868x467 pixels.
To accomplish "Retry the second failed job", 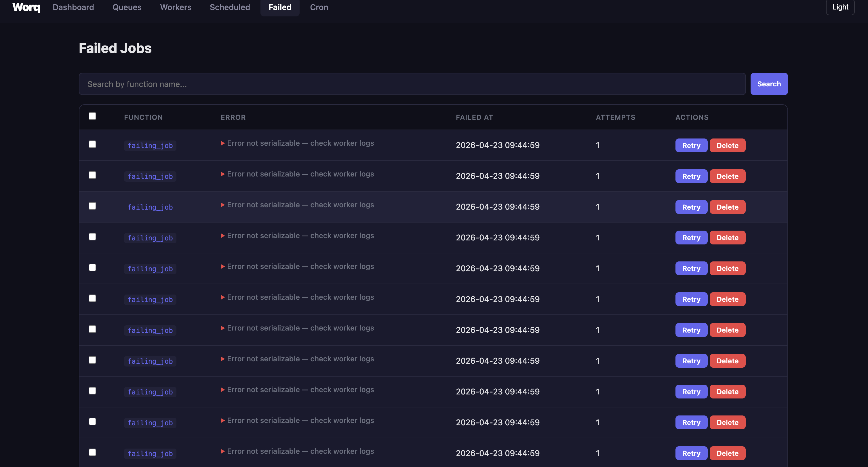I will [x=691, y=176].
